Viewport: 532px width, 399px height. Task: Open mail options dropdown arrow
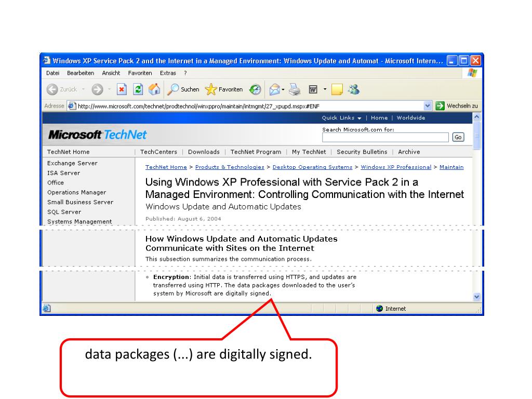click(283, 89)
